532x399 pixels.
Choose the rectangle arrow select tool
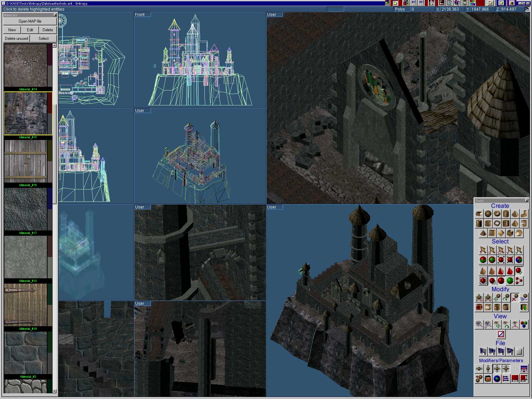click(x=492, y=250)
